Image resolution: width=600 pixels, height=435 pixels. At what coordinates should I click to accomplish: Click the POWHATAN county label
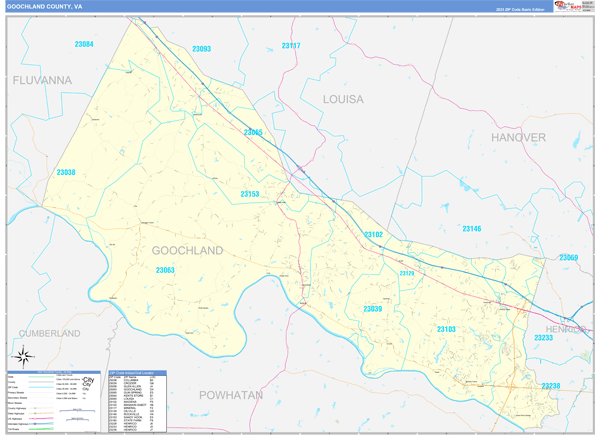(231, 395)
